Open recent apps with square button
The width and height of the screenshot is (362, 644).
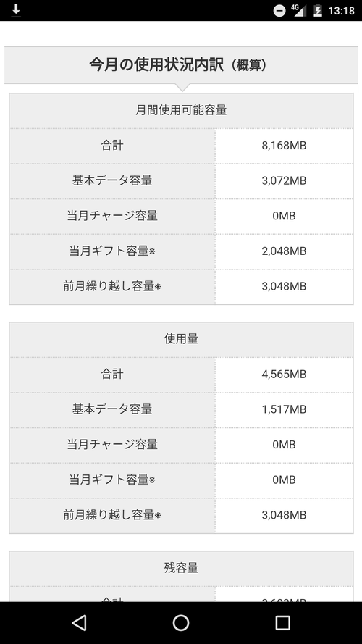pyautogui.click(x=282, y=623)
